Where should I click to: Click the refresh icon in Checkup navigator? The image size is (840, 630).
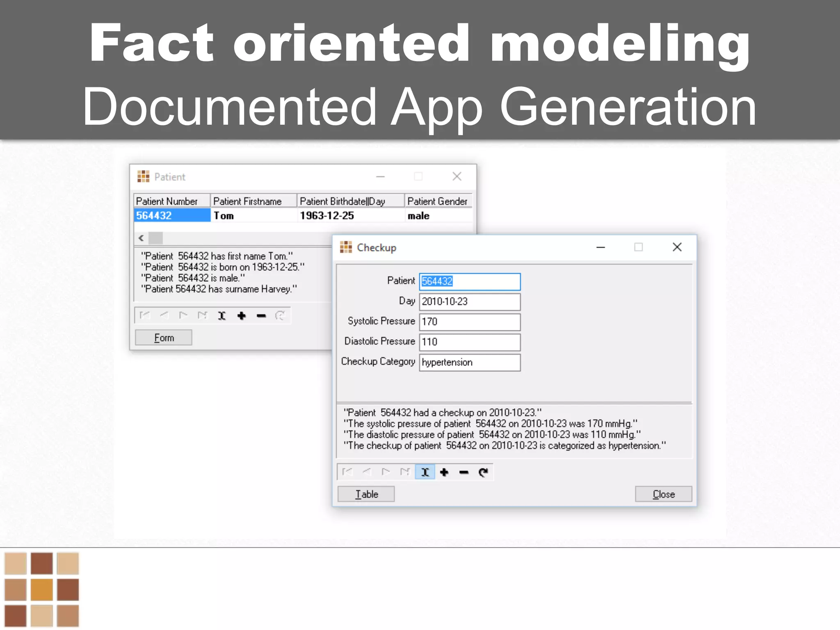(483, 472)
